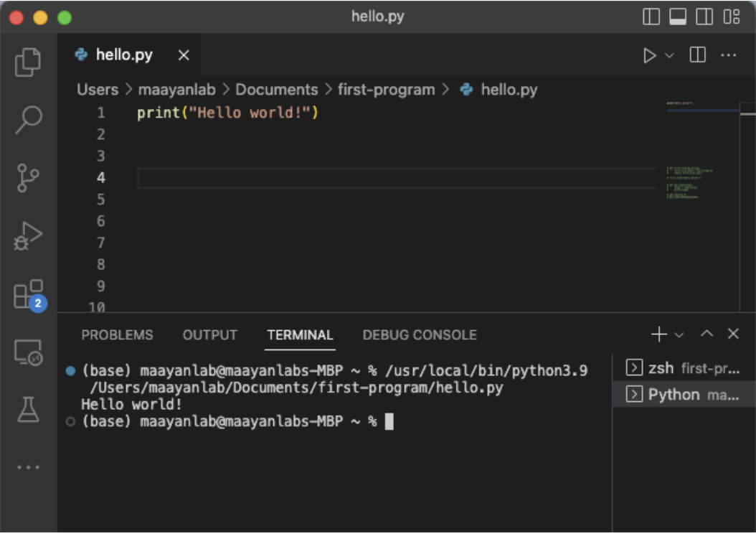Switch to the PROBLEMS tab
Image resolution: width=756 pixels, height=534 pixels.
point(117,335)
